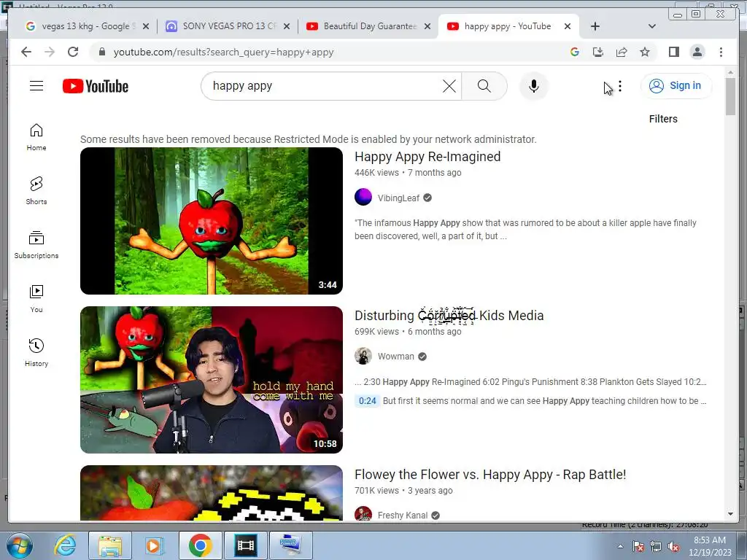This screenshot has height=560, width=747.
Task: Jump to the 0:24 timestamp chip
Action: tap(368, 401)
